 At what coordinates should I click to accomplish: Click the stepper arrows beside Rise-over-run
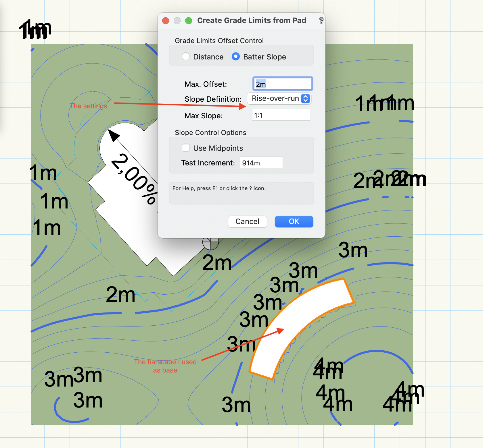tap(306, 99)
